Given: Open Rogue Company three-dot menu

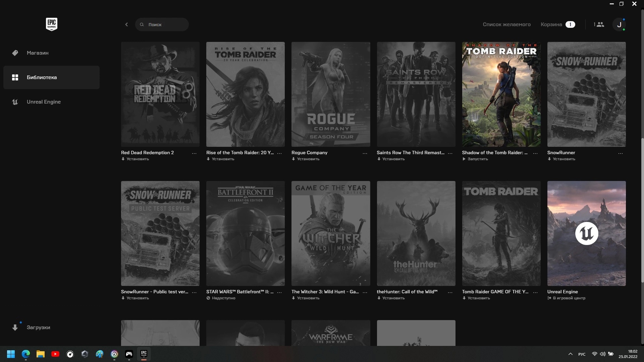Looking at the screenshot, I should click(365, 153).
